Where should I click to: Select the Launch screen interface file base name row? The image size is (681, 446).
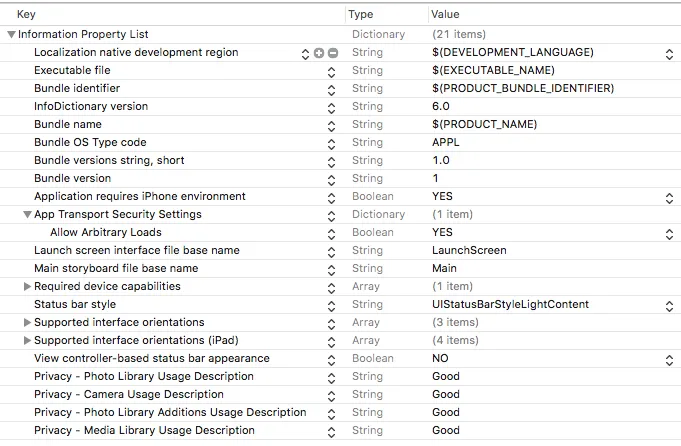click(x=137, y=251)
